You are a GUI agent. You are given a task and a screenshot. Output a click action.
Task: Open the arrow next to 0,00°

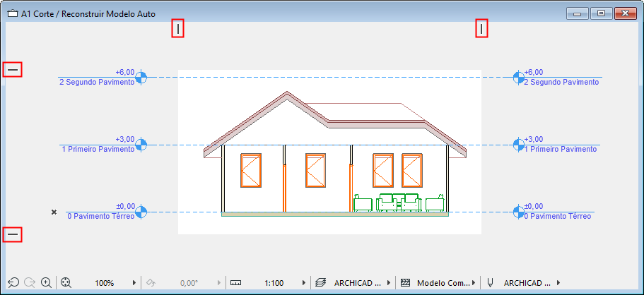tap(219, 283)
